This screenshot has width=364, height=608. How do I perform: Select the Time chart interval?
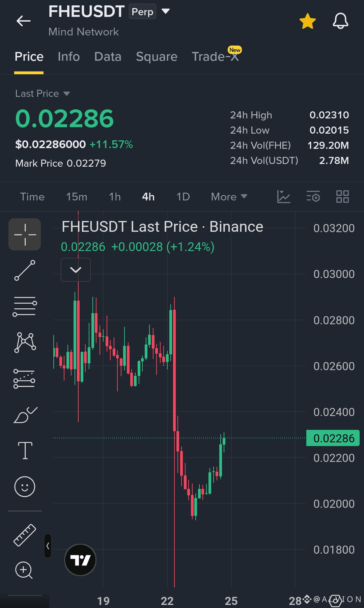pyautogui.click(x=32, y=197)
